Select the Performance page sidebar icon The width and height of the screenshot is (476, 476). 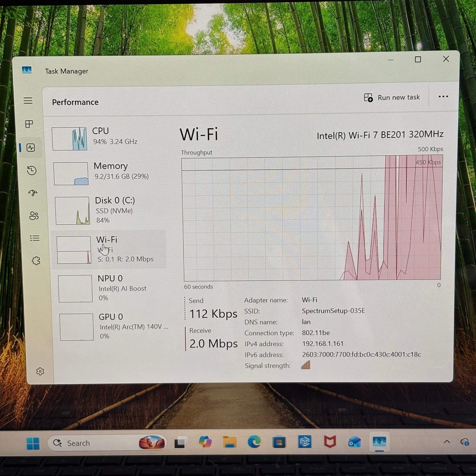tap(31, 148)
